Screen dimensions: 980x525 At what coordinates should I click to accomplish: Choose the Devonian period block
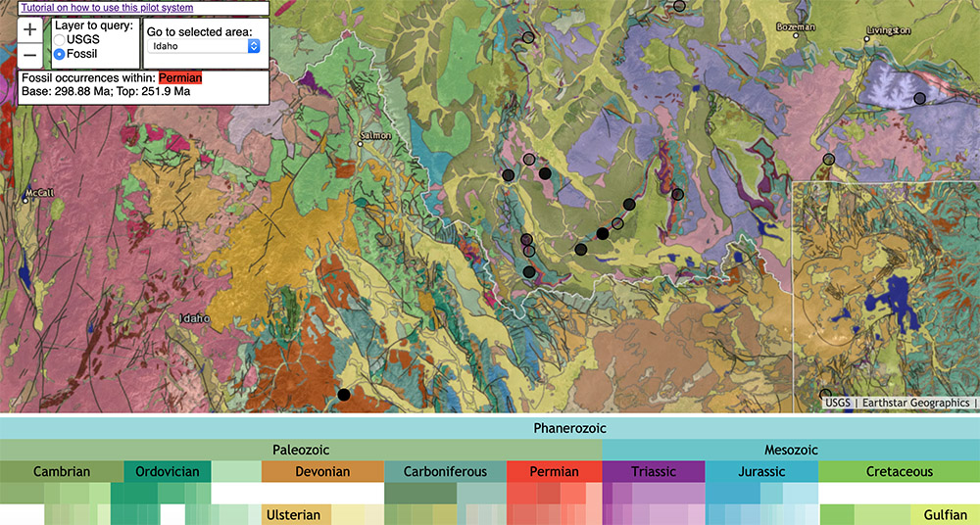(x=322, y=472)
